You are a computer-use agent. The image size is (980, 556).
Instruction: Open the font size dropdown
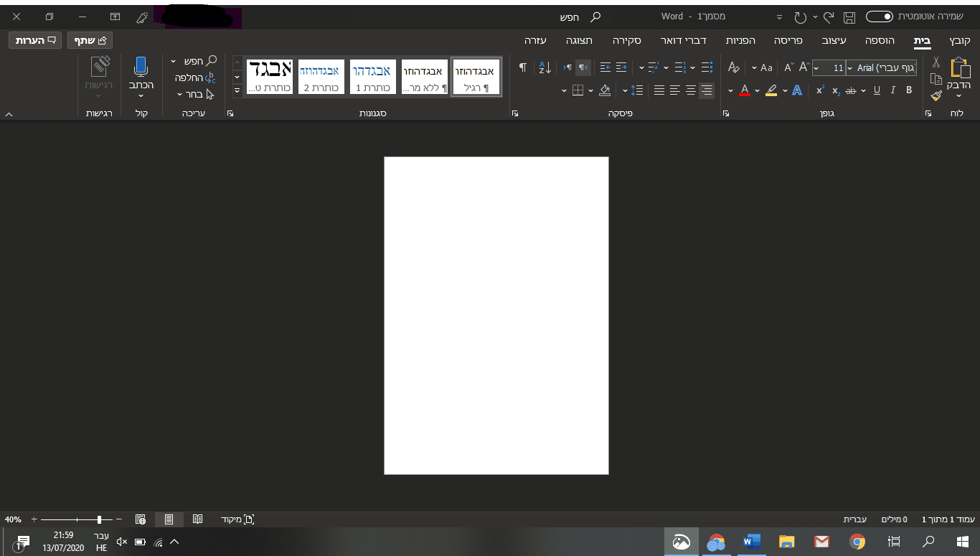[817, 68]
